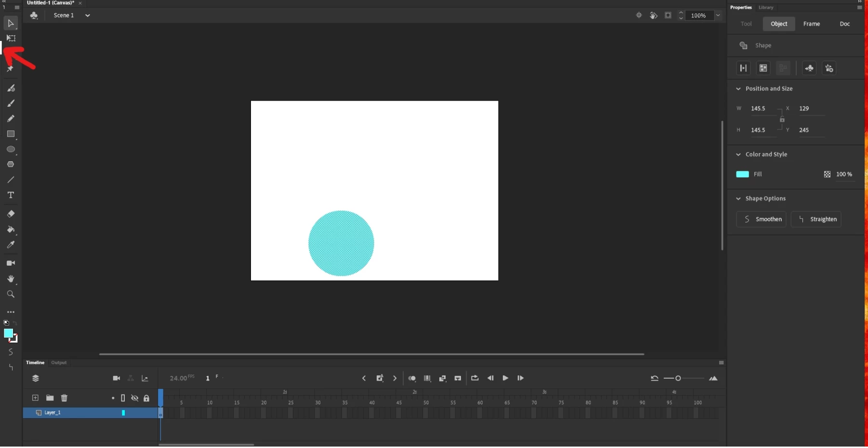The width and height of the screenshot is (868, 448).
Task: Open the stage zoom percentage dropdown
Action: [718, 15]
